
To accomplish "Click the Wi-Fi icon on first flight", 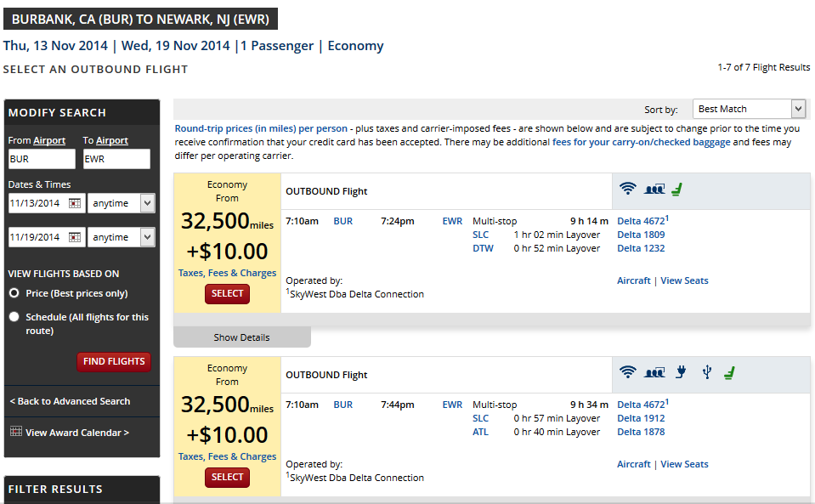I will [628, 189].
